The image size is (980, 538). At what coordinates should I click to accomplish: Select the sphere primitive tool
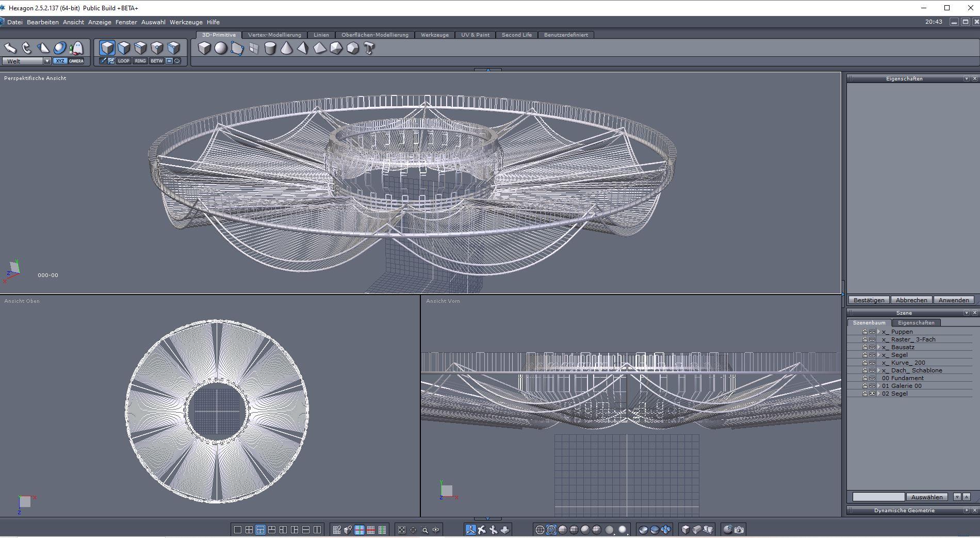(x=221, y=48)
